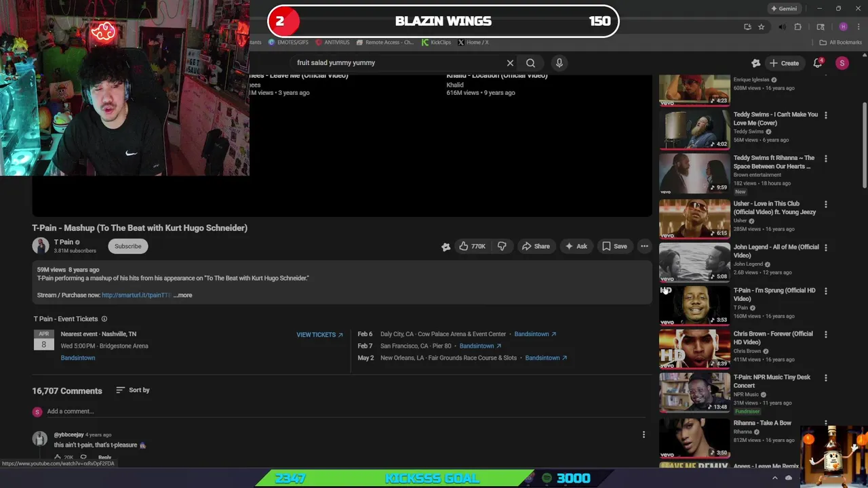This screenshot has width=868, height=488.
Task: Dislike the video
Action: click(x=502, y=246)
